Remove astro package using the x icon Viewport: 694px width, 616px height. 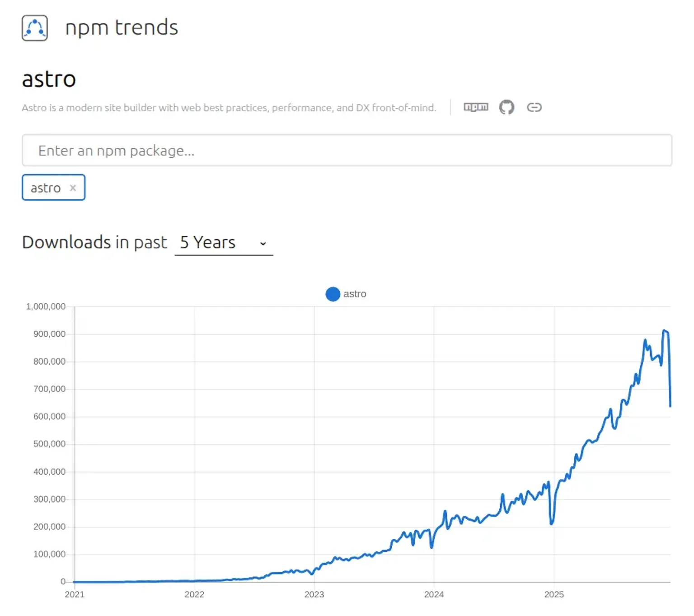coord(73,188)
